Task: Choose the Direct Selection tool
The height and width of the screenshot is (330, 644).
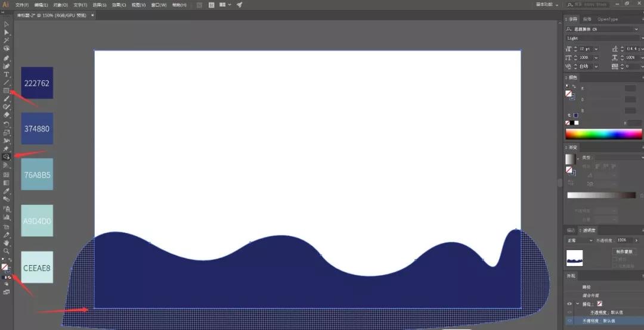Action: point(7,32)
